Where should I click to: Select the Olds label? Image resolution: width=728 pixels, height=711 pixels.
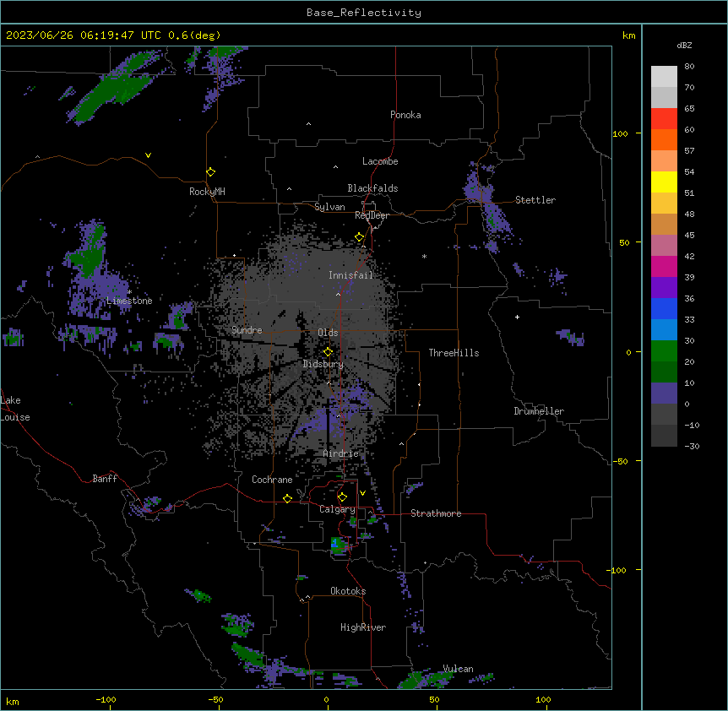pyautogui.click(x=328, y=333)
